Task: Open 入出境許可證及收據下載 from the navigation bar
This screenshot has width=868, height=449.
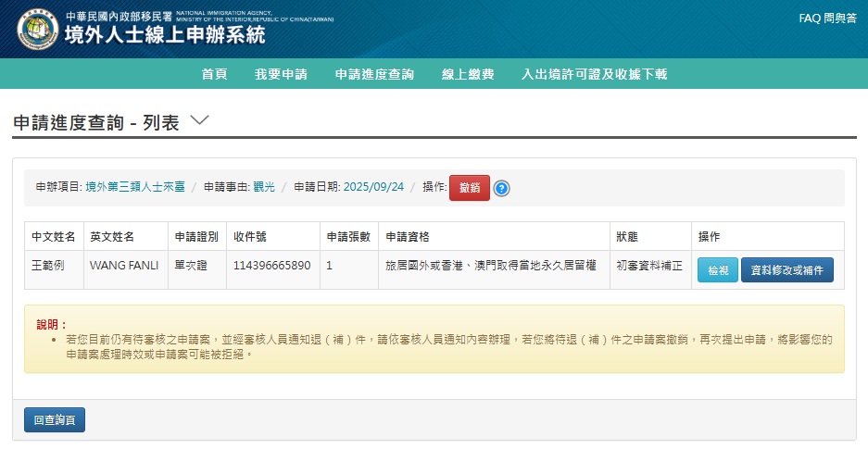Action: point(594,74)
